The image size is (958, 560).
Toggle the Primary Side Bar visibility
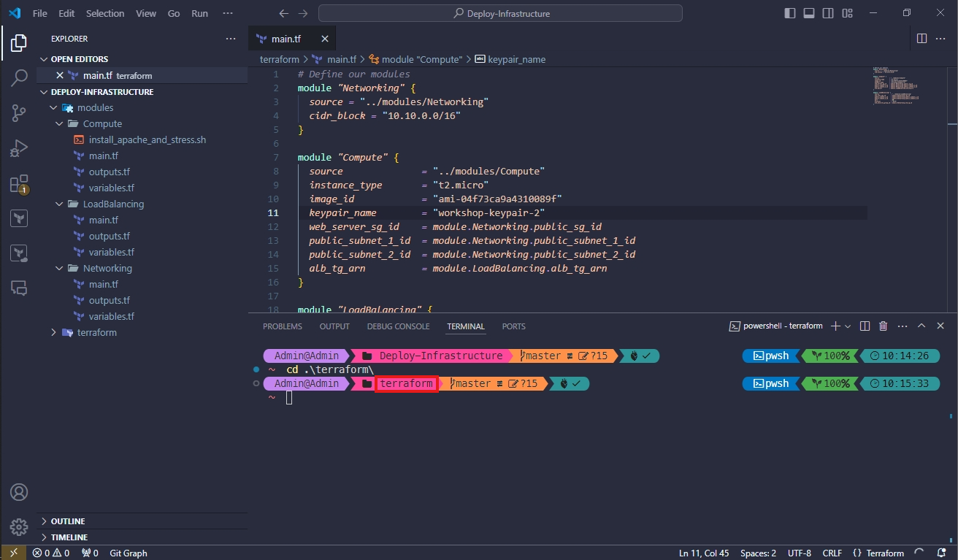(x=790, y=13)
